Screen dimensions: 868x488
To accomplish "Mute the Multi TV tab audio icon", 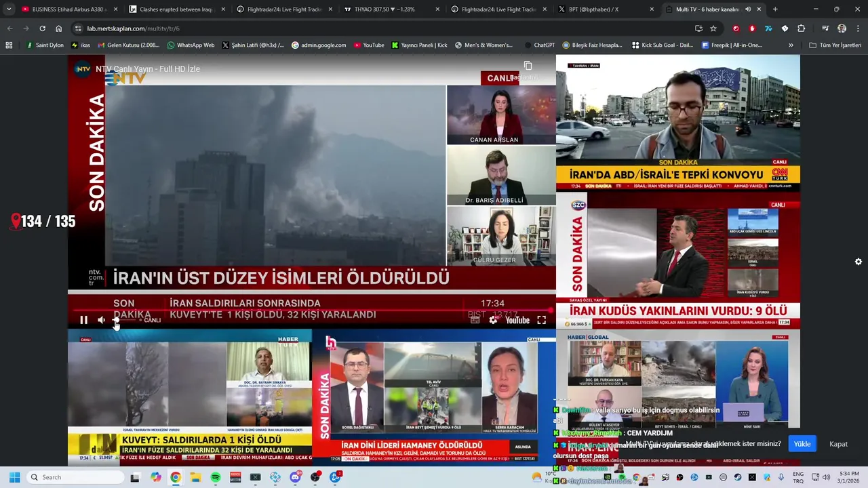I will tap(748, 9).
